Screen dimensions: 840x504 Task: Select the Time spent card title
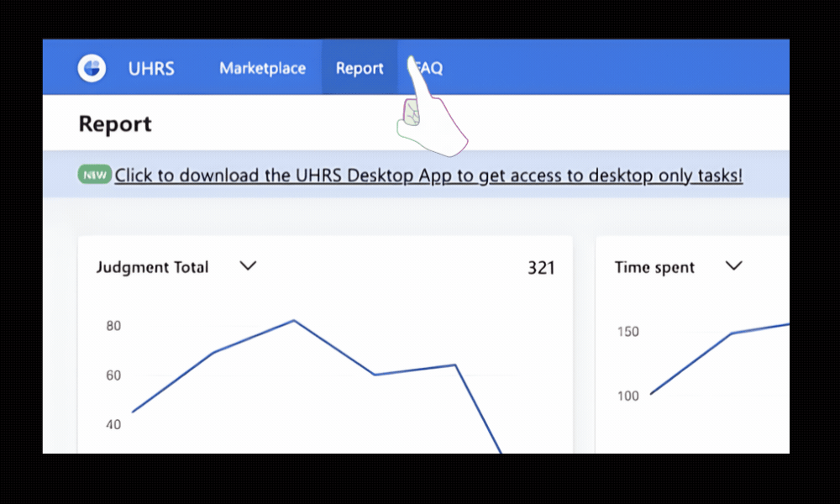click(x=654, y=267)
